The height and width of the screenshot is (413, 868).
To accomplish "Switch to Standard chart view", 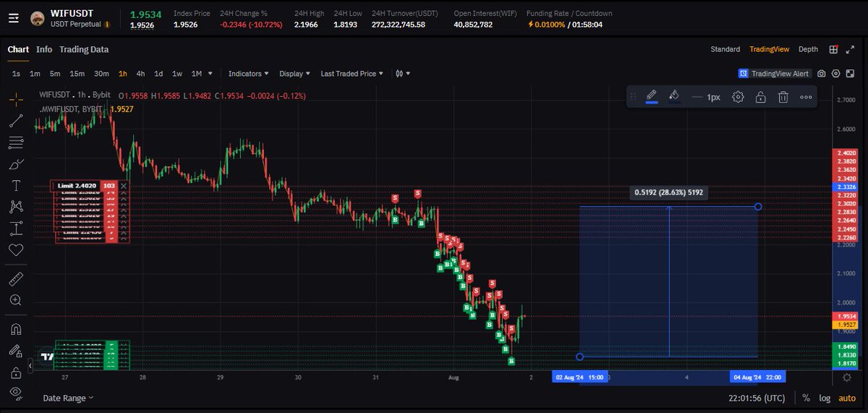I will pos(725,49).
